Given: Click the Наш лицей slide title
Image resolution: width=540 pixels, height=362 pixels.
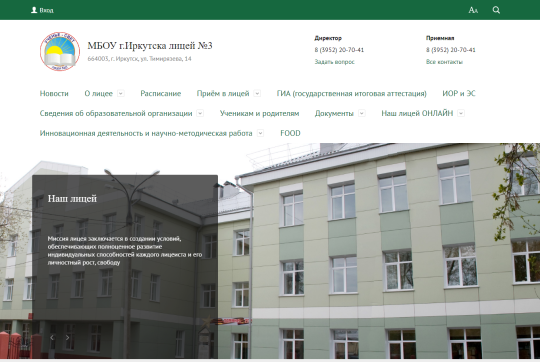Looking at the screenshot, I should tap(72, 199).
